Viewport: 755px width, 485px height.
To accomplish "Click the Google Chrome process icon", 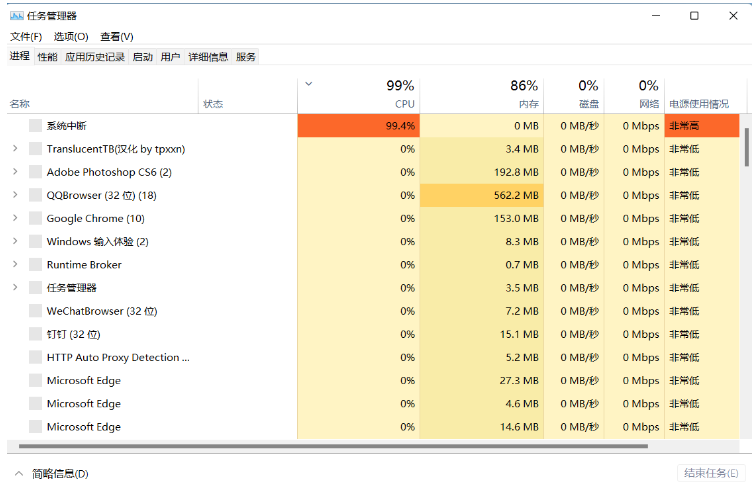I will 35,218.
